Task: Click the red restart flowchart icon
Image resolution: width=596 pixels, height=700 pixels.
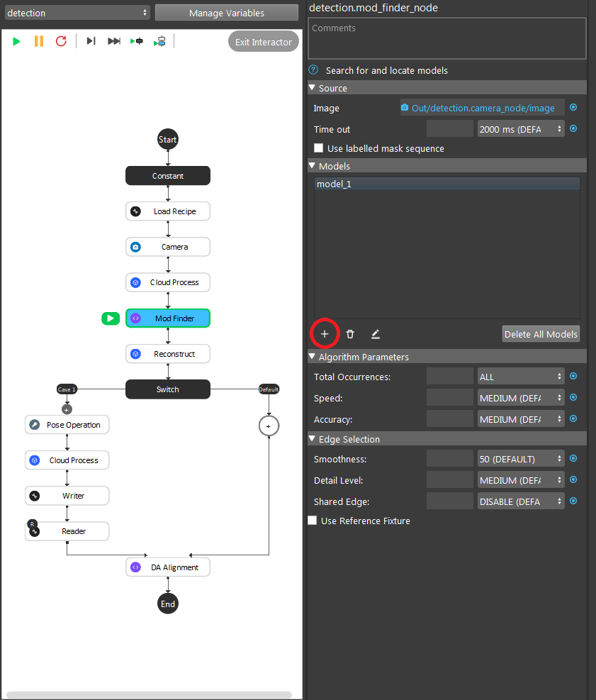Action: click(61, 42)
